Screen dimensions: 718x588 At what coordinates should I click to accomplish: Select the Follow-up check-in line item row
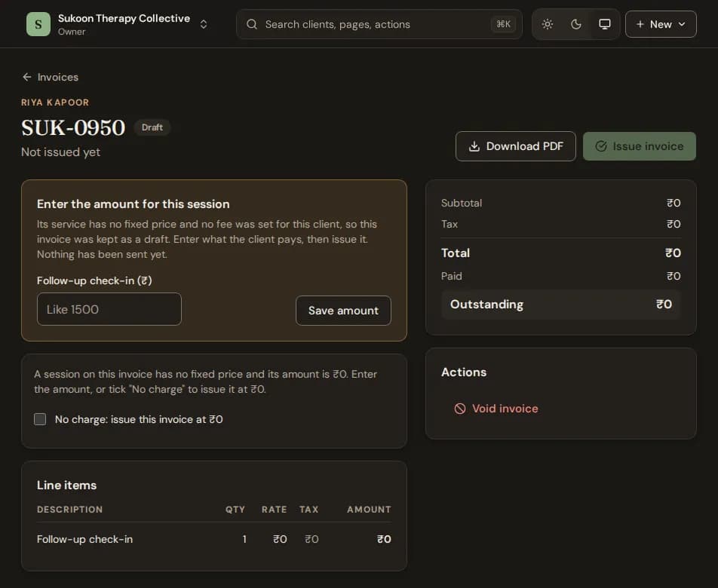(214, 539)
